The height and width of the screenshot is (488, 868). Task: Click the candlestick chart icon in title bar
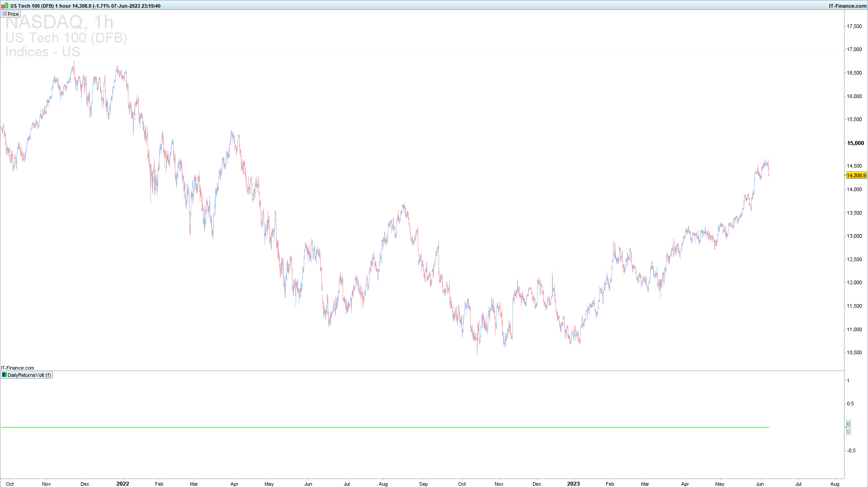click(5, 6)
